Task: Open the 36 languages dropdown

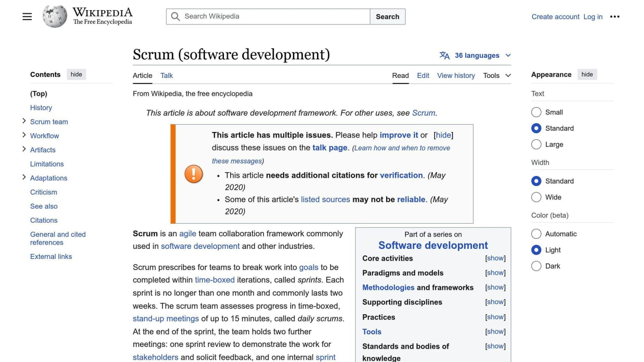Action: tap(475, 55)
